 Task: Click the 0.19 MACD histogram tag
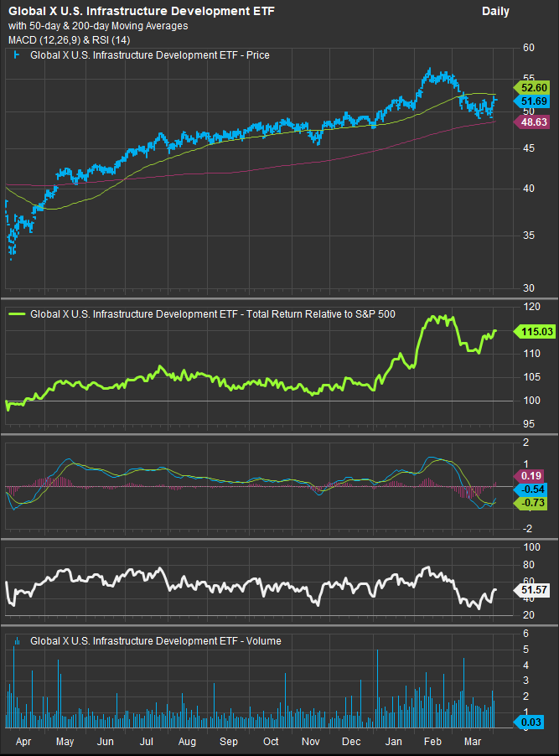[533, 475]
